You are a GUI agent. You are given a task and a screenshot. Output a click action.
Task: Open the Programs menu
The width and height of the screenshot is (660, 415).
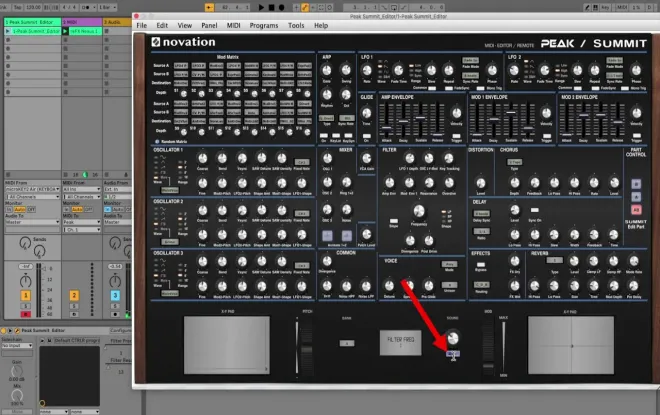pyautogui.click(x=264, y=25)
